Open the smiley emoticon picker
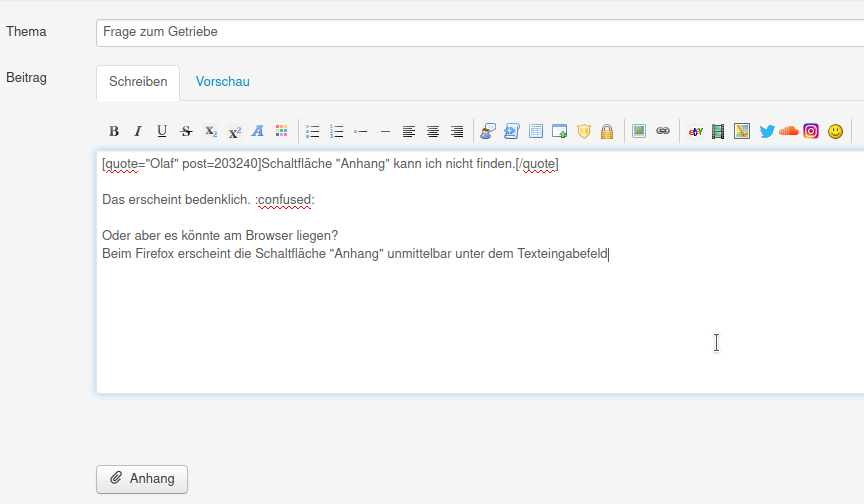 tap(836, 131)
